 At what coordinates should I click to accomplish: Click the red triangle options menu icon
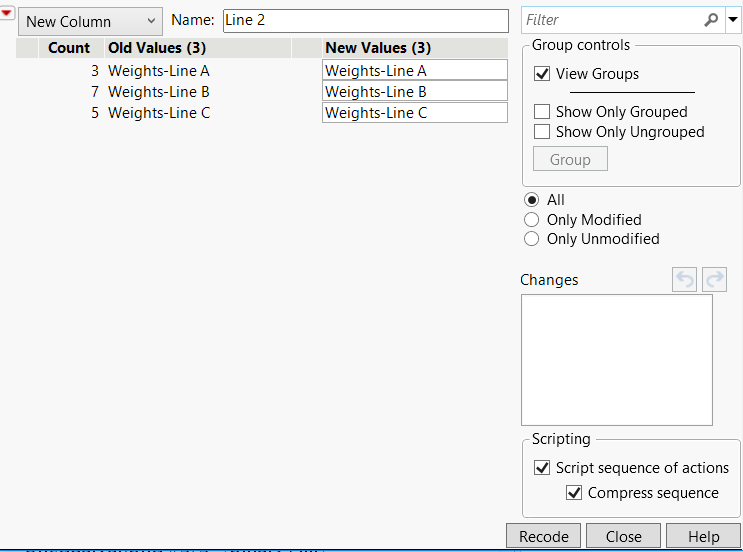[x=7, y=12]
